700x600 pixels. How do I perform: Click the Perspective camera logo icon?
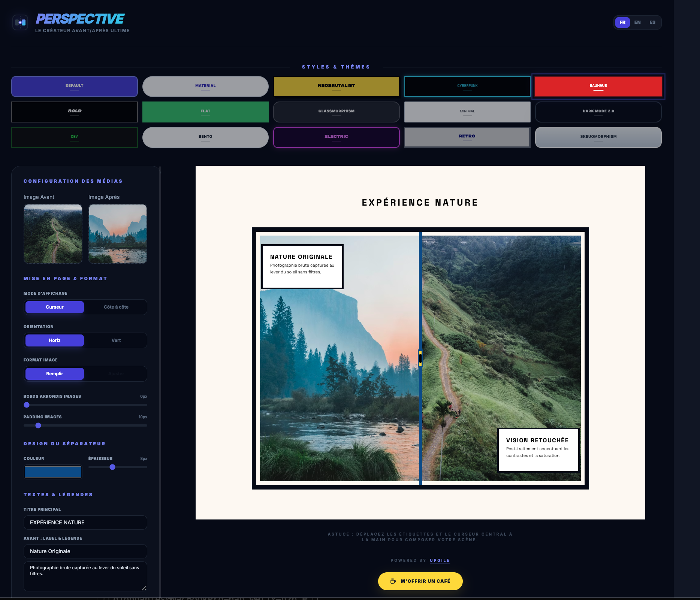pyautogui.click(x=20, y=22)
